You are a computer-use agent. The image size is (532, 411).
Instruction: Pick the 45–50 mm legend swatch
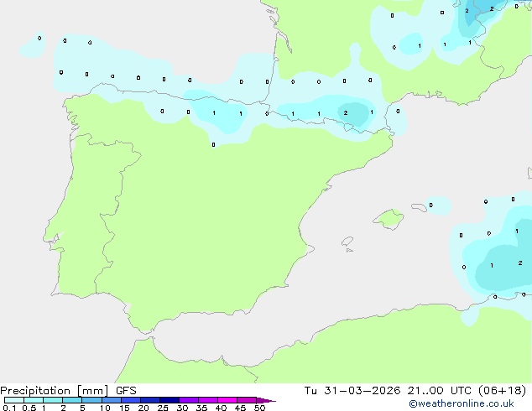(x=247, y=400)
